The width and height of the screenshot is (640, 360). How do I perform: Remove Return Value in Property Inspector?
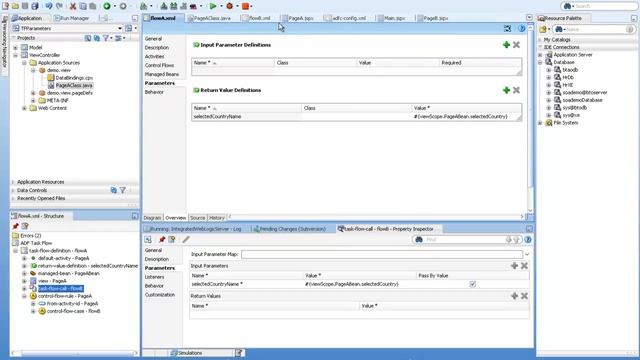[x=524, y=296]
